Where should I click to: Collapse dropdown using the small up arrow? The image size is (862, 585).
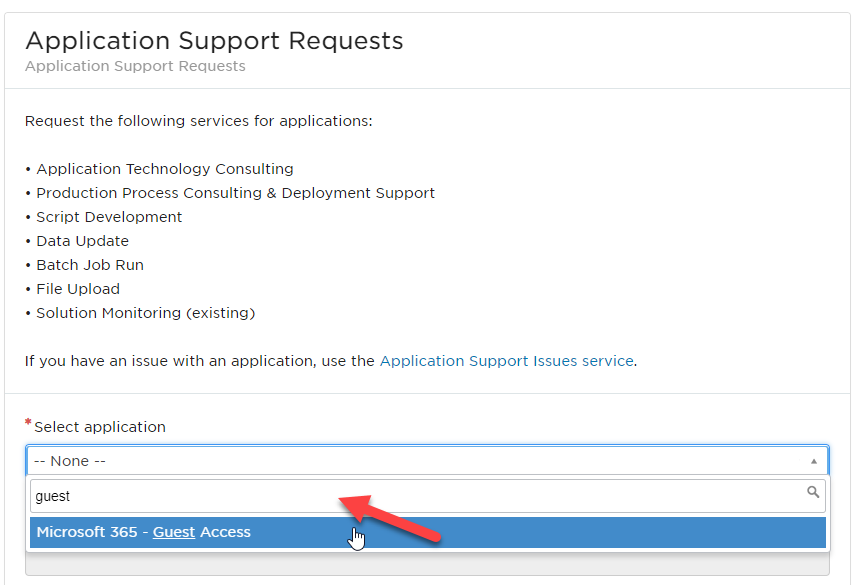tap(814, 461)
